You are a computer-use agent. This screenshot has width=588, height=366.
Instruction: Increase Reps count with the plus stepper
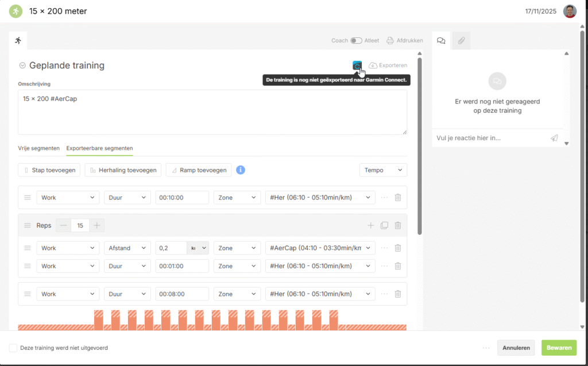click(x=96, y=226)
